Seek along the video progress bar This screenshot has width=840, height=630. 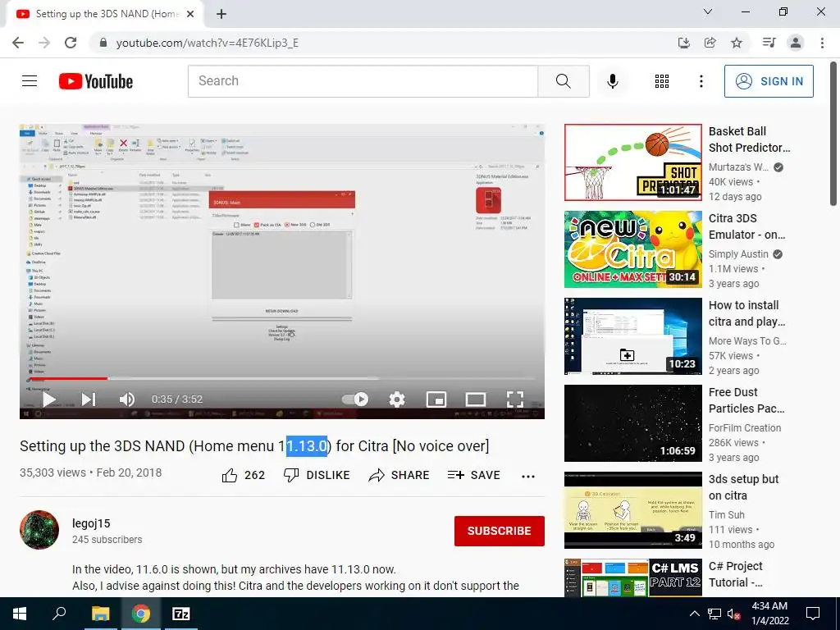click(282, 378)
